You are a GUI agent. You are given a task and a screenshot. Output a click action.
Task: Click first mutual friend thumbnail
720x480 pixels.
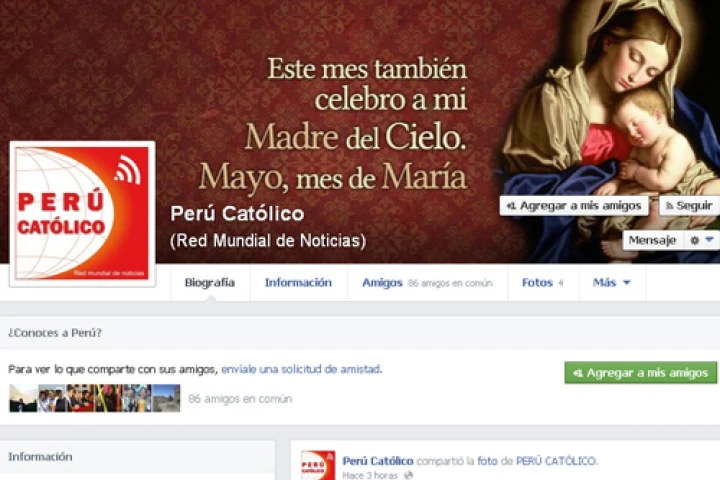tap(23, 398)
